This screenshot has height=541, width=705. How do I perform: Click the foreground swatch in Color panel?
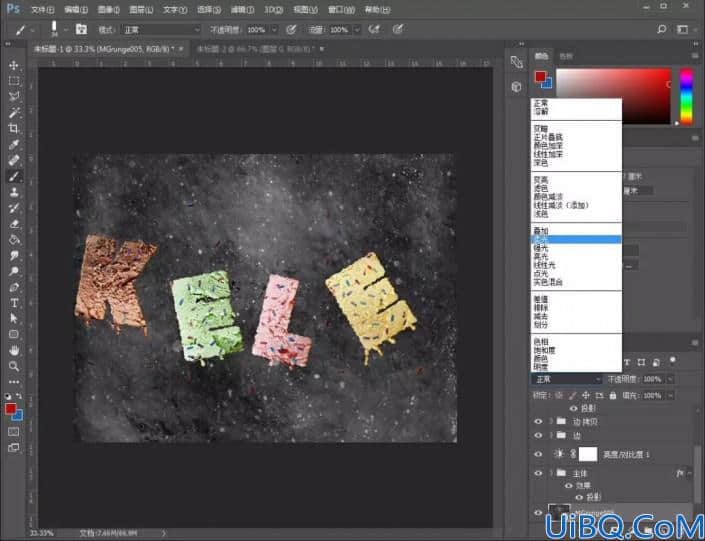540,76
